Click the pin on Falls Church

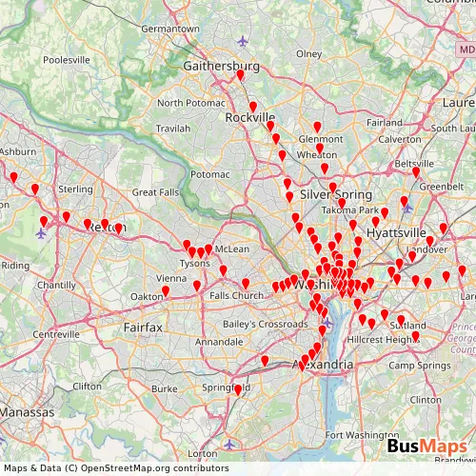246,284
